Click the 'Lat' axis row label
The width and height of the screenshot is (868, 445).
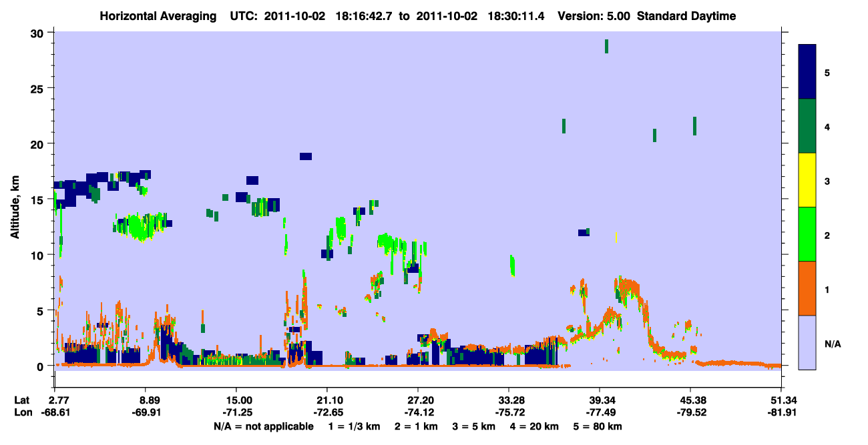point(21,400)
